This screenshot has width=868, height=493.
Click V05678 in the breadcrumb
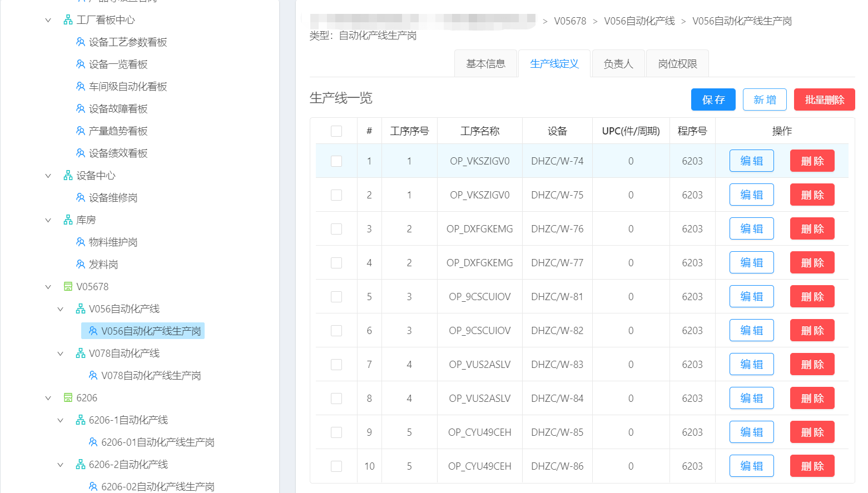pos(570,21)
